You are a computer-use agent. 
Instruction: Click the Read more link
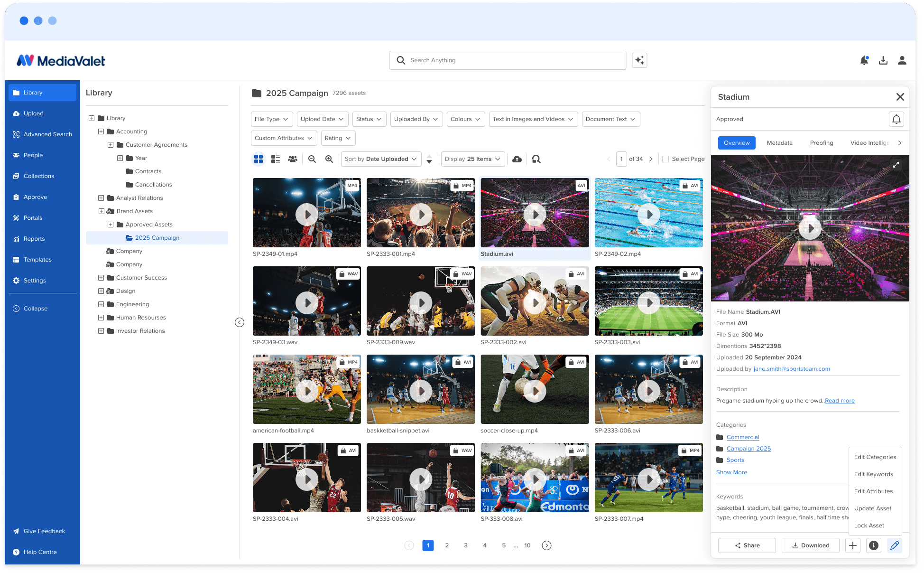[840, 401]
